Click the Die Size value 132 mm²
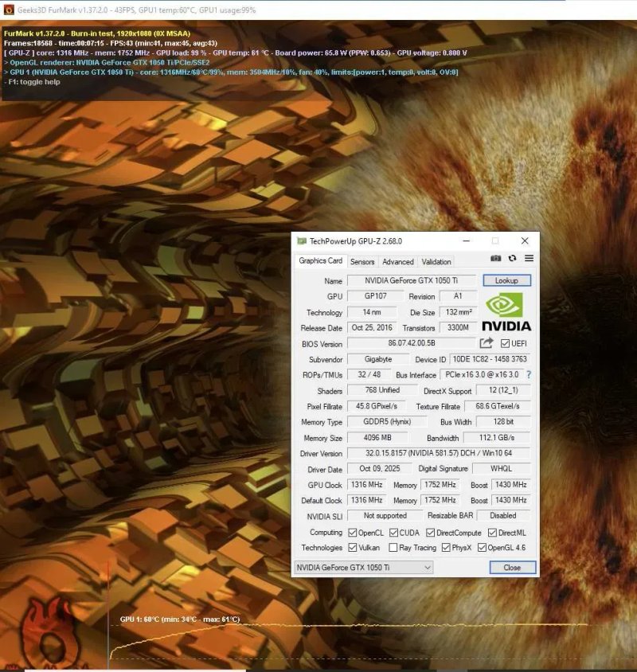637x672 pixels. pos(459,312)
